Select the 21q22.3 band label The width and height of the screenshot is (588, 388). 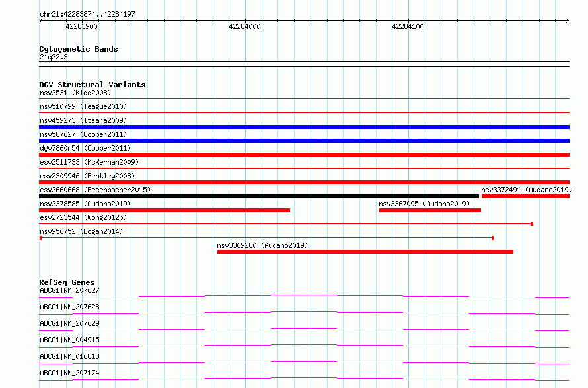point(54,57)
